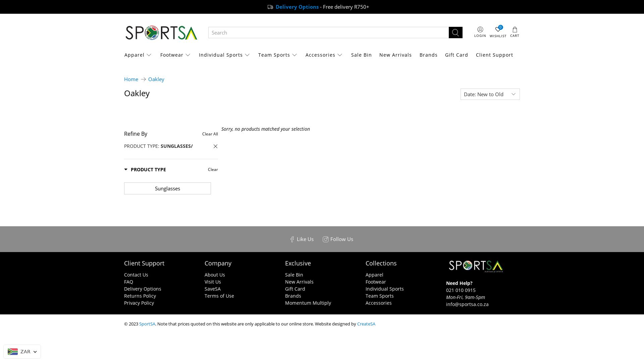Click Clear All filters link
644x362 pixels.
pos(210,134)
